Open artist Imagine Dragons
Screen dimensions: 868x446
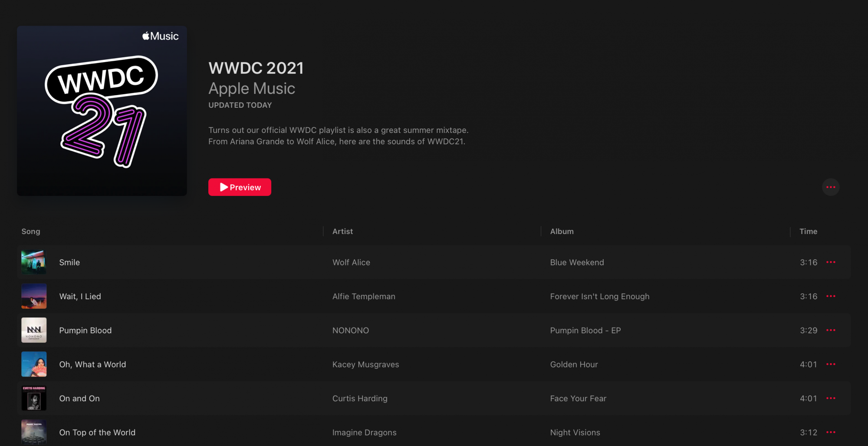coord(364,433)
